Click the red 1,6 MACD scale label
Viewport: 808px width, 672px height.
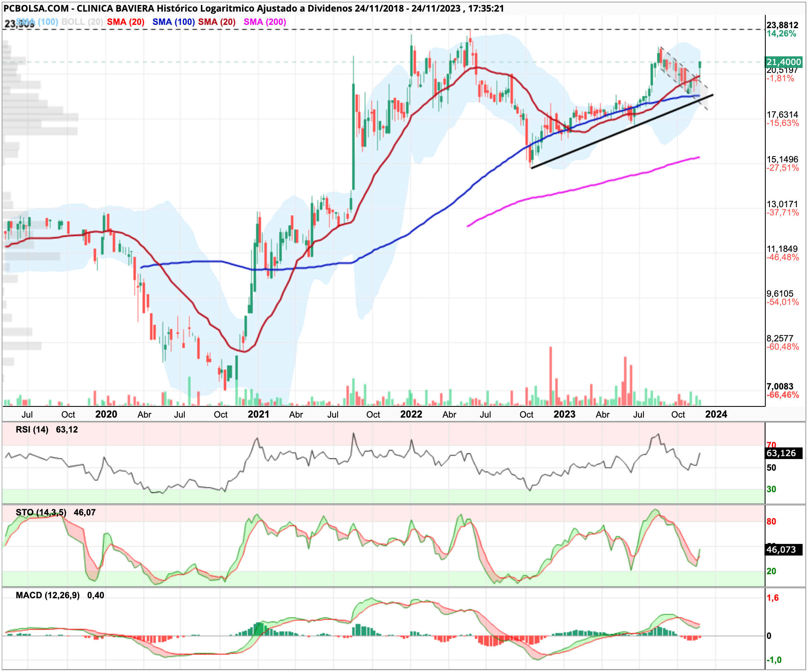coord(772,598)
